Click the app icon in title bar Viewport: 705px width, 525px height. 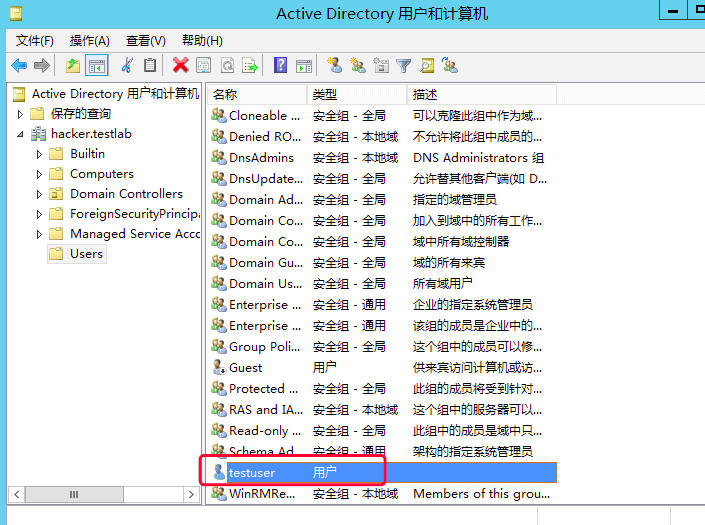(x=16, y=13)
